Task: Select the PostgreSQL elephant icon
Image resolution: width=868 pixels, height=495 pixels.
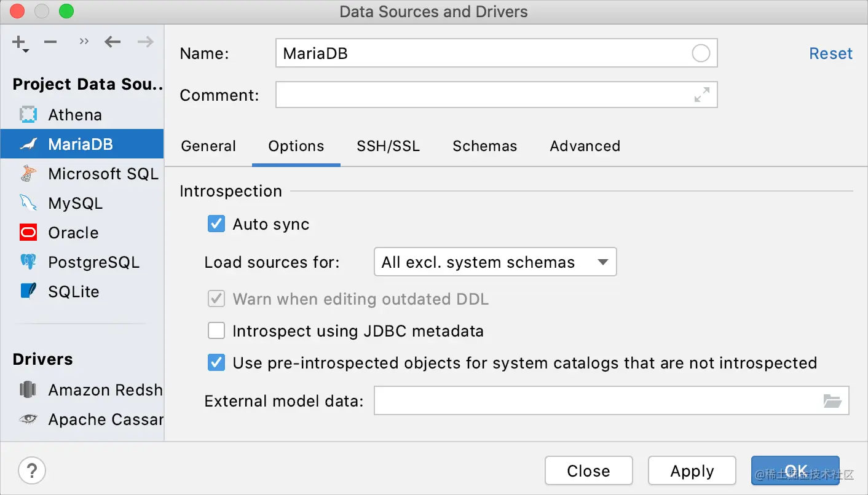Action: pyautogui.click(x=28, y=262)
